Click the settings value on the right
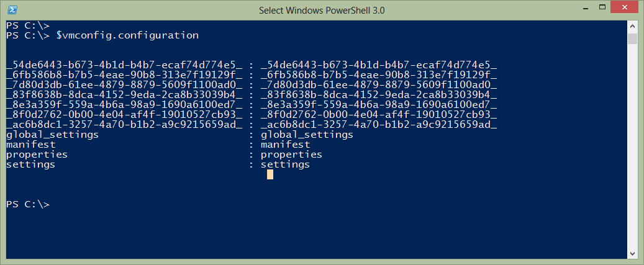This screenshot has height=265, width=644. pyautogui.click(x=285, y=165)
